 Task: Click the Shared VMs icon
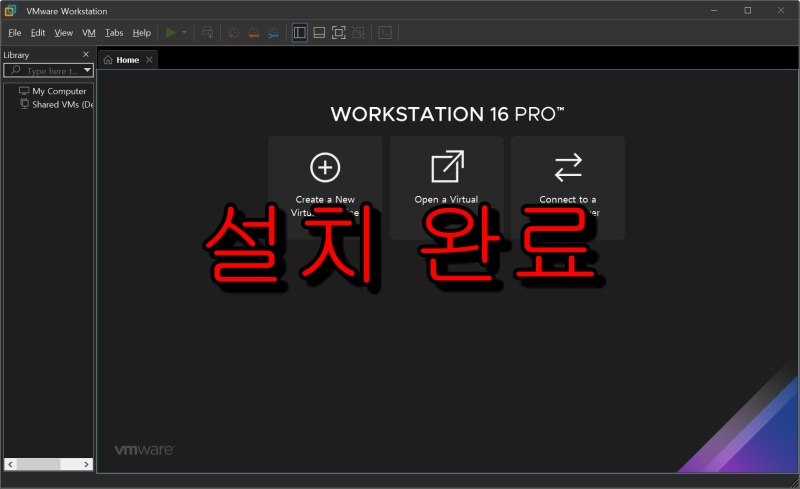click(24, 104)
